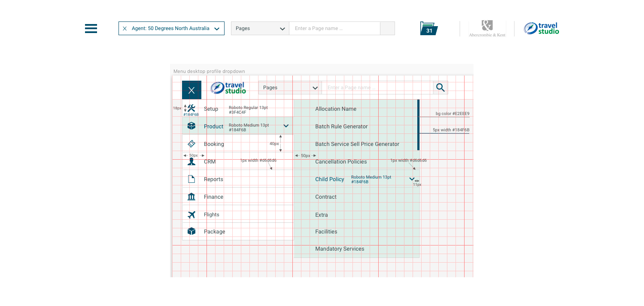Focus the page name field in the top header

click(334, 28)
